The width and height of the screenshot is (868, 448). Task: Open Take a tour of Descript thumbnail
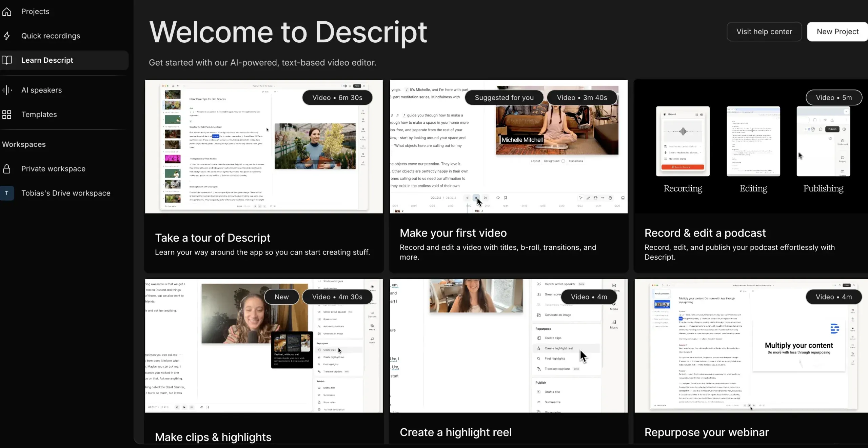coord(264,146)
